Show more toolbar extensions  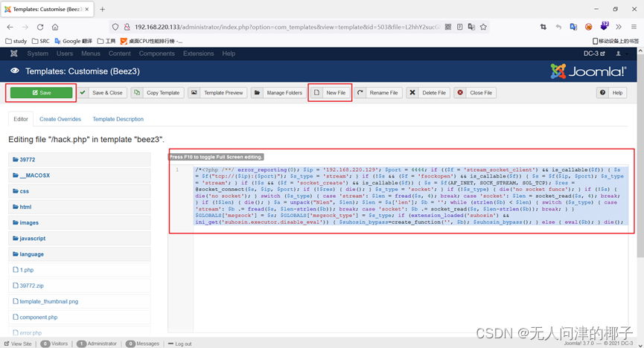pos(619,27)
